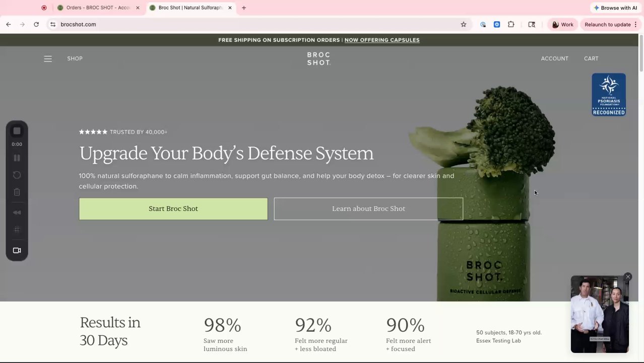Open Chrome three-dot menu
Screen dimensions: 644x363
(x=636, y=24)
